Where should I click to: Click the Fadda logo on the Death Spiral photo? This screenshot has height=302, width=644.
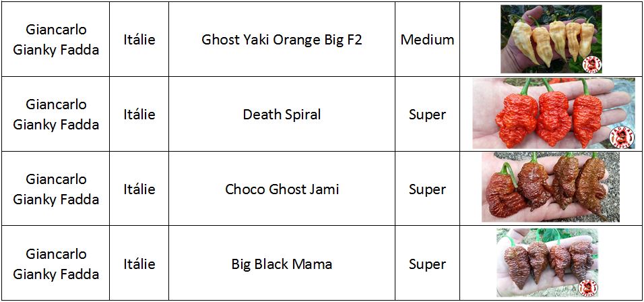pos(620,137)
